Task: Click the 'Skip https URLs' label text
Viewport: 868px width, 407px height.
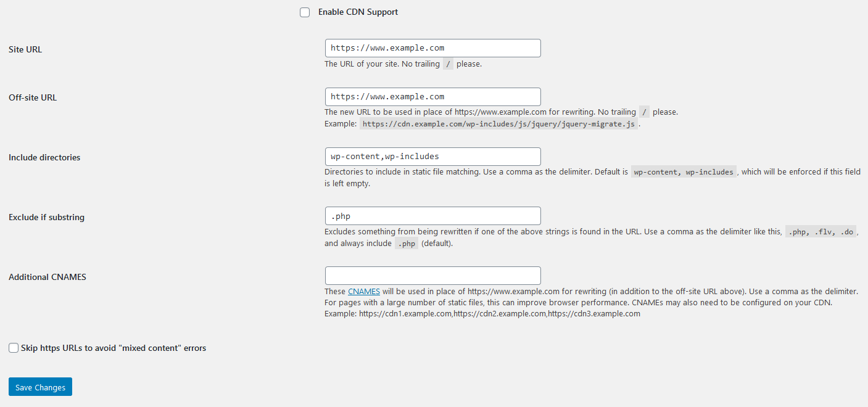Action: point(114,348)
